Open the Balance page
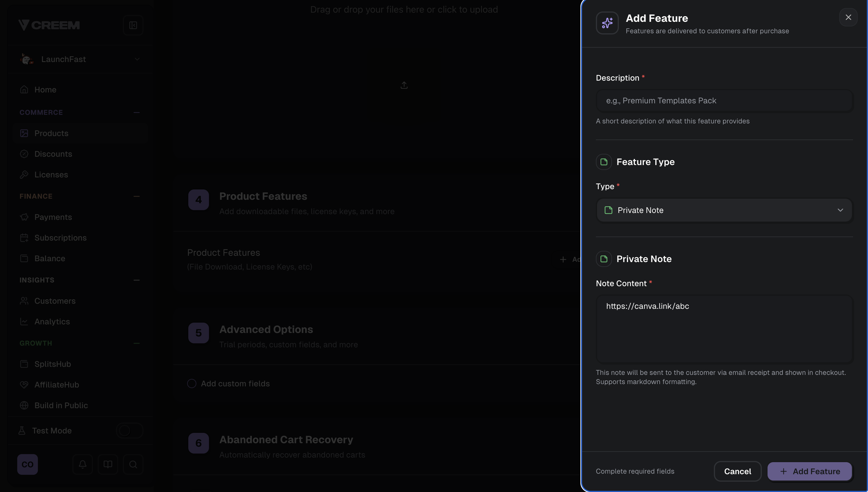The image size is (868, 492). coord(80,258)
